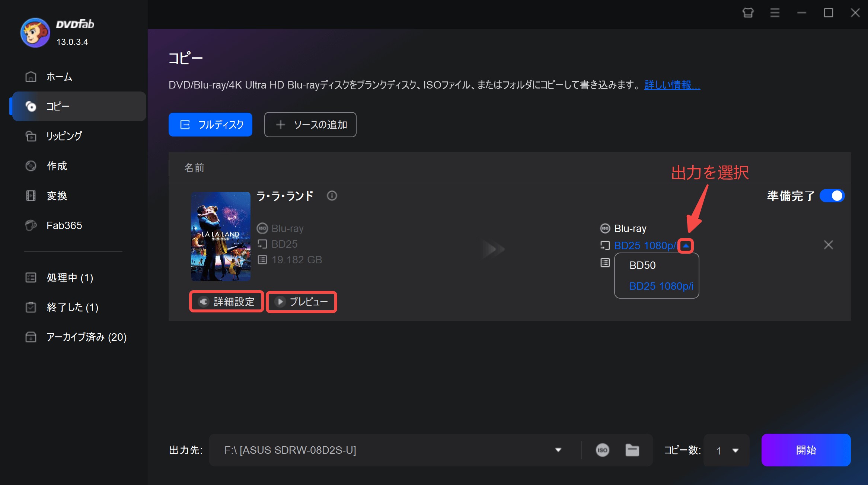Open the コピー数 count dropdown
Image resolution: width=868 pixels, height=485 pixels.
click(x=727, y=450)
